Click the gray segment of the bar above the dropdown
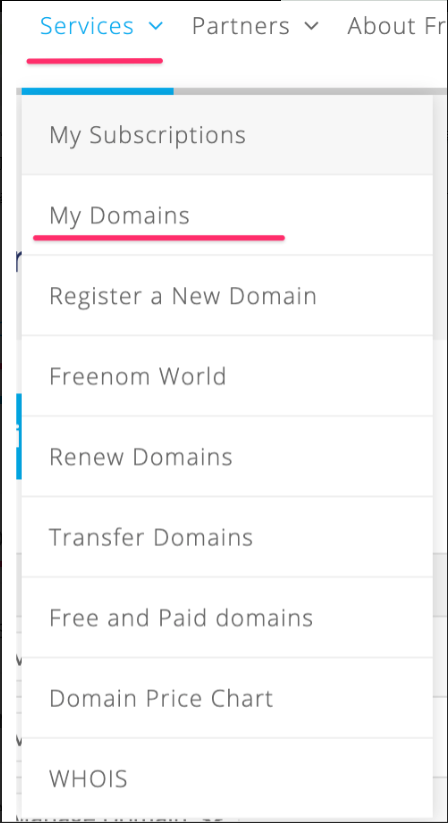This screenshot has height=823, width=448. pos(311,91)
